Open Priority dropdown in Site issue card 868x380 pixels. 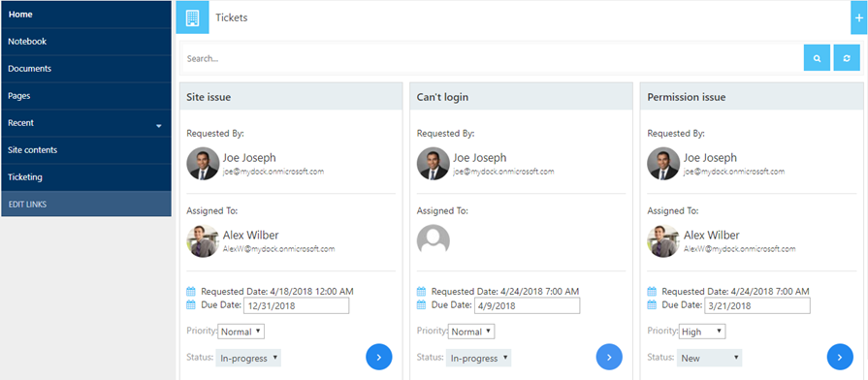click(x=241, y=332)
